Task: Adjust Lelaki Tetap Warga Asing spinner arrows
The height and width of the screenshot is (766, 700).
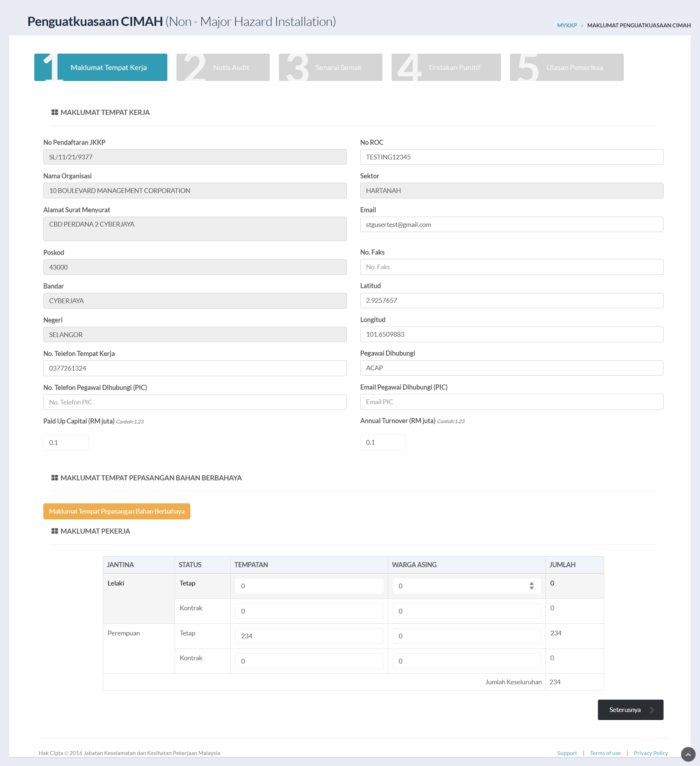Action: click(x=531, y=586)
